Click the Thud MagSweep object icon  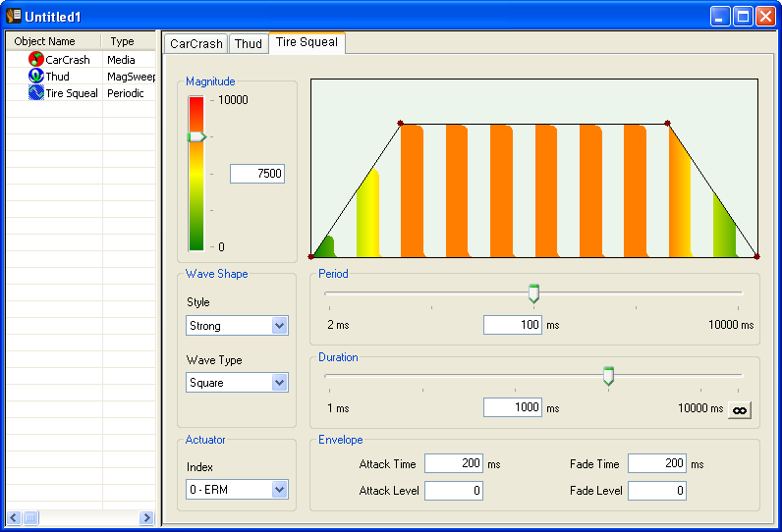(x=36, y=76)
